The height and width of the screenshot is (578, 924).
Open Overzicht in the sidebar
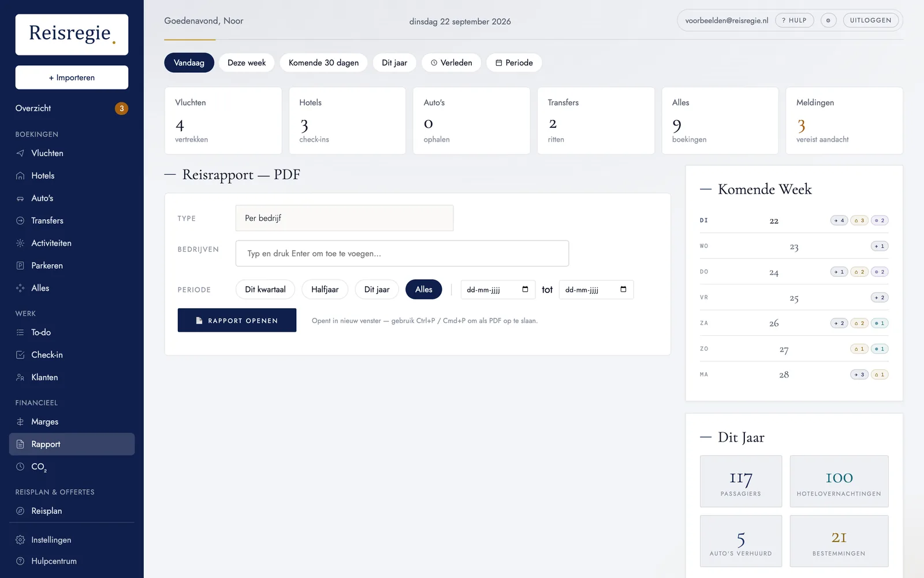[72, 108]
